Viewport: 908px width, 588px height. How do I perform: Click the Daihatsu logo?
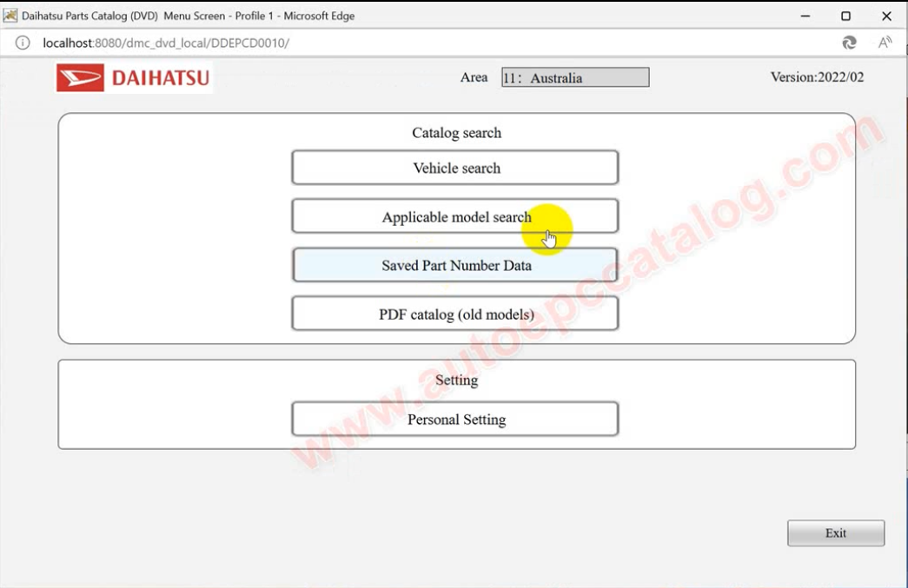[x=134, y=78]
